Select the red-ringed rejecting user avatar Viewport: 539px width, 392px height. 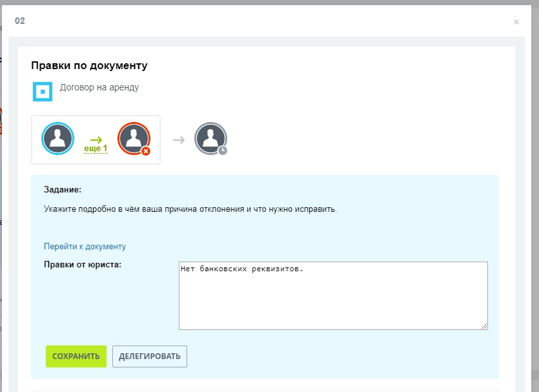coord(134,138)
